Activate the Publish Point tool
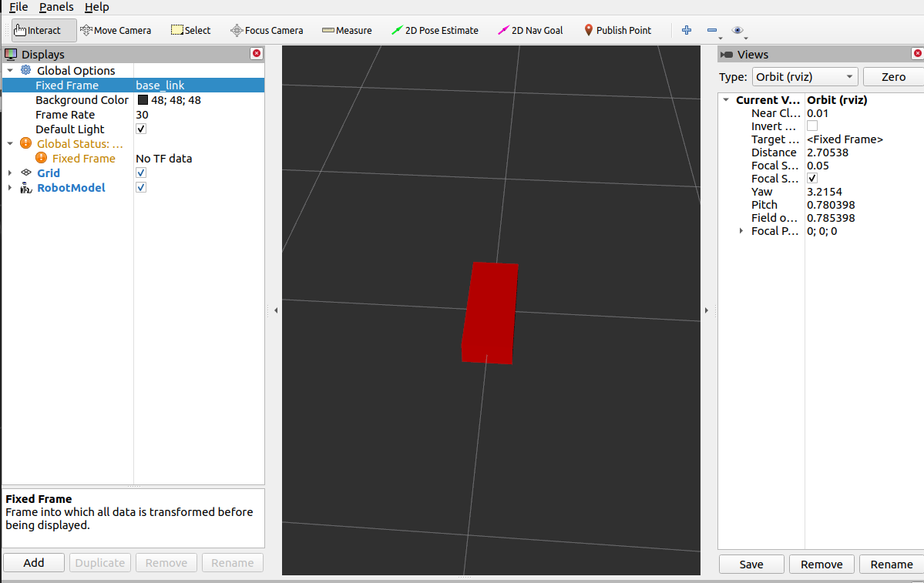The height and width of the screenshot is (583, 924). coord(617,30)
